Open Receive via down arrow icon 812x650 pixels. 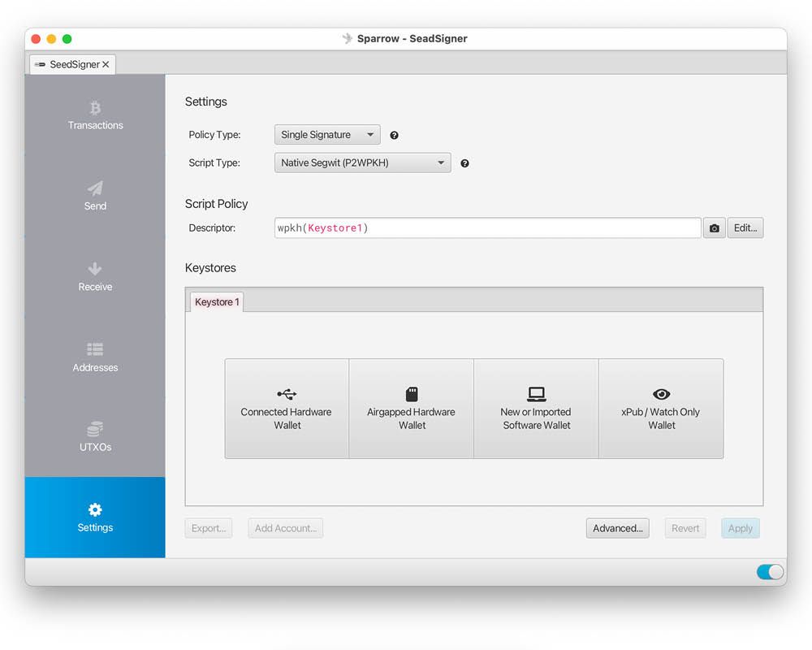95,269
